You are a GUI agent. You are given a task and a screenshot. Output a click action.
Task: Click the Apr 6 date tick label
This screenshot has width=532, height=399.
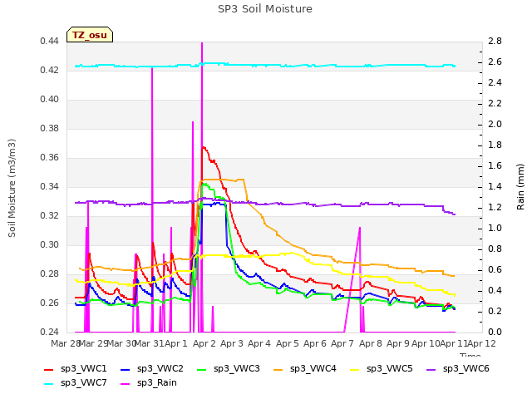[315, 343]
